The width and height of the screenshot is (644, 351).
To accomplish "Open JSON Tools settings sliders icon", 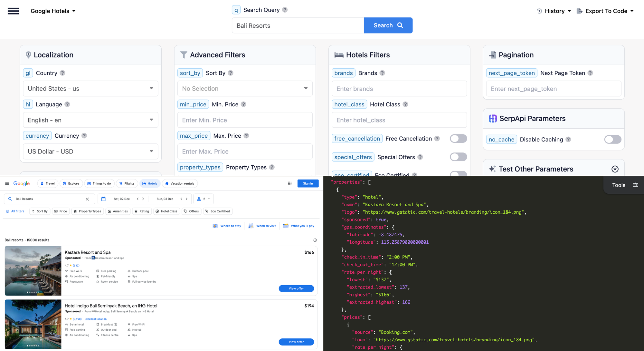I will [x=635, y=185].
